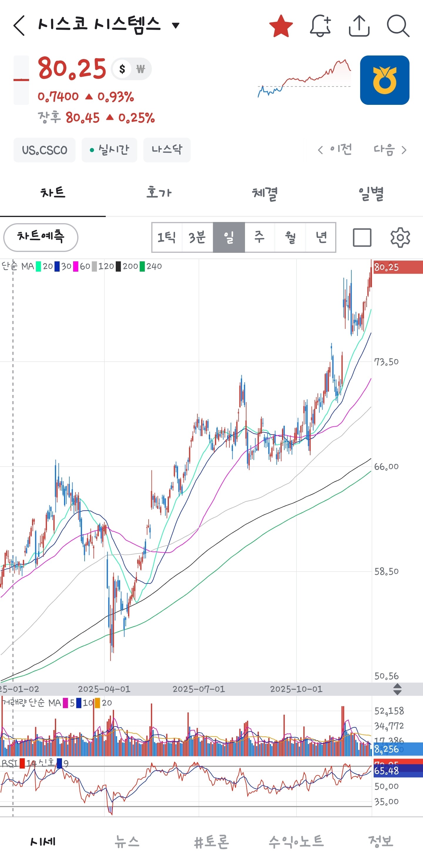
Task: Click the volume MA 5 magenta swatch
Action: 66,703
